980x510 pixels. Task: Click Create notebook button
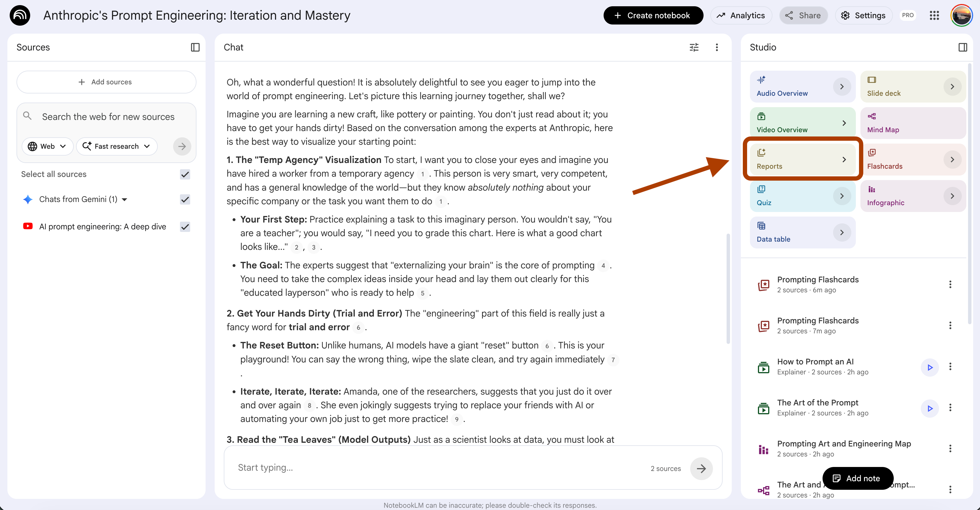pyautogui.click(x=653, y=15)
